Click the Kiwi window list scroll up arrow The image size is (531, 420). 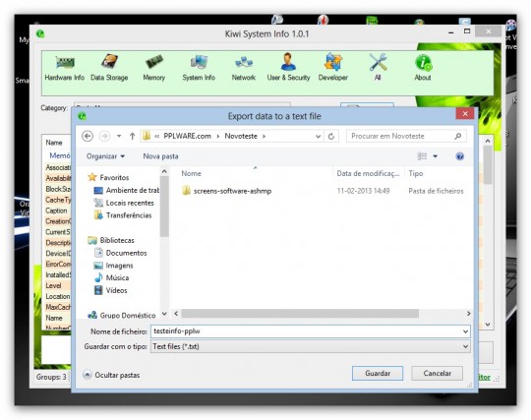[x=488, y=141]
